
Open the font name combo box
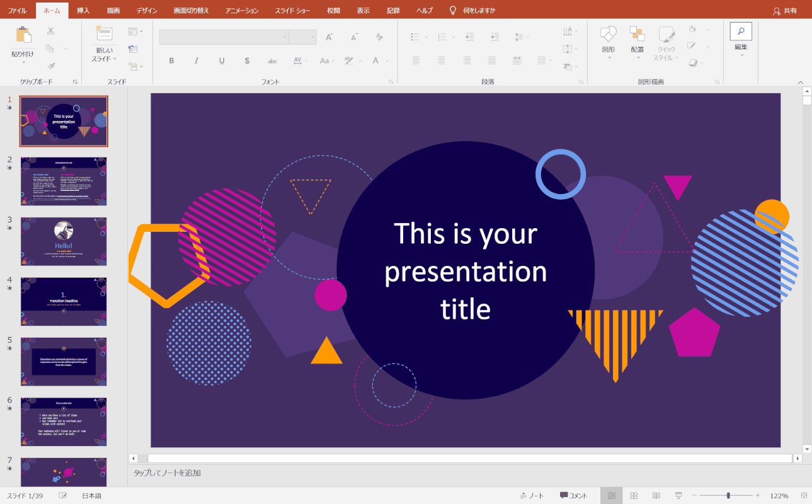(x=224, y=37)
